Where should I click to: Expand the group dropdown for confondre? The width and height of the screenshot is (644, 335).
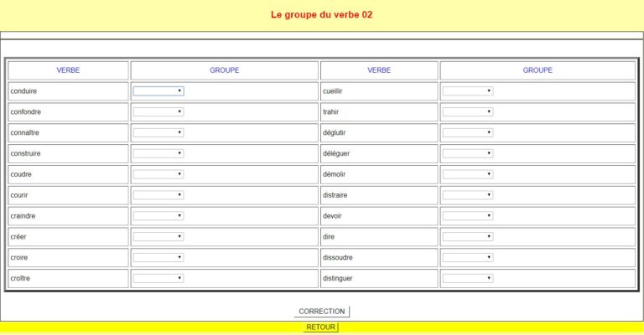[x=158, y=112]
